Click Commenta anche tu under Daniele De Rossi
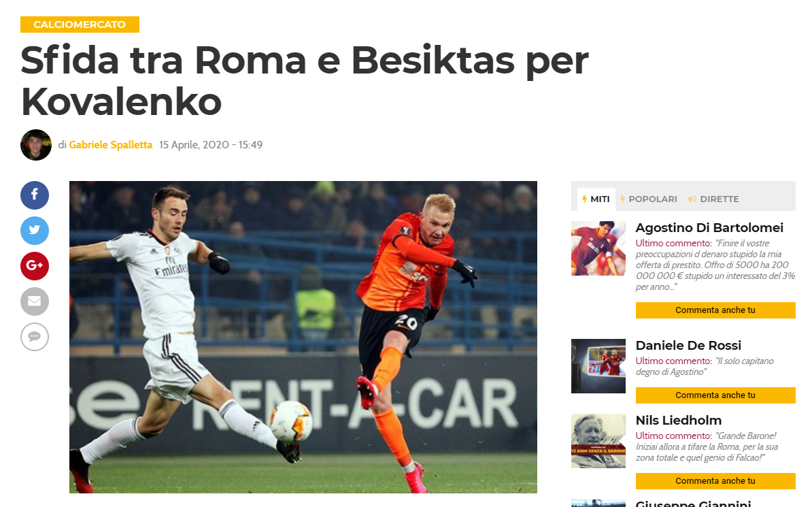The width and height of the screenshot is (812, 507). [715, 395]
